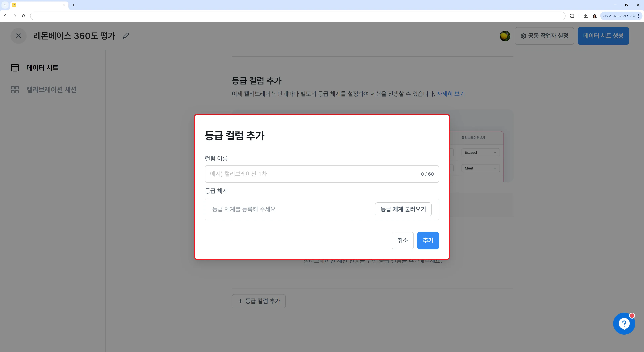Open 공동 작업자 설정 button
644x352 pixels.
click(544, 36)
